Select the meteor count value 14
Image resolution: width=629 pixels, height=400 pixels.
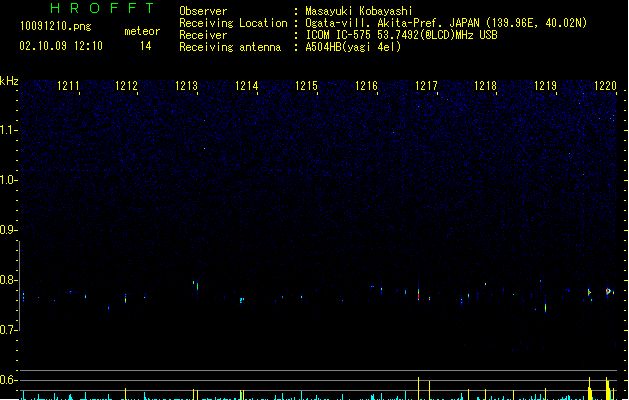[x=146, y=46]
